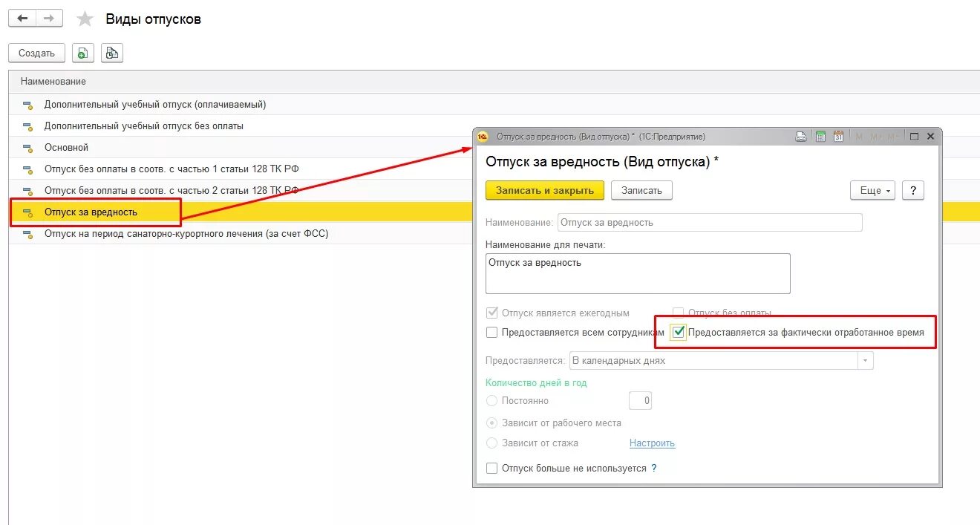Click the Количество дней в год heading
The height and width of the screenshot is (525, 980).
pos(536,382)
